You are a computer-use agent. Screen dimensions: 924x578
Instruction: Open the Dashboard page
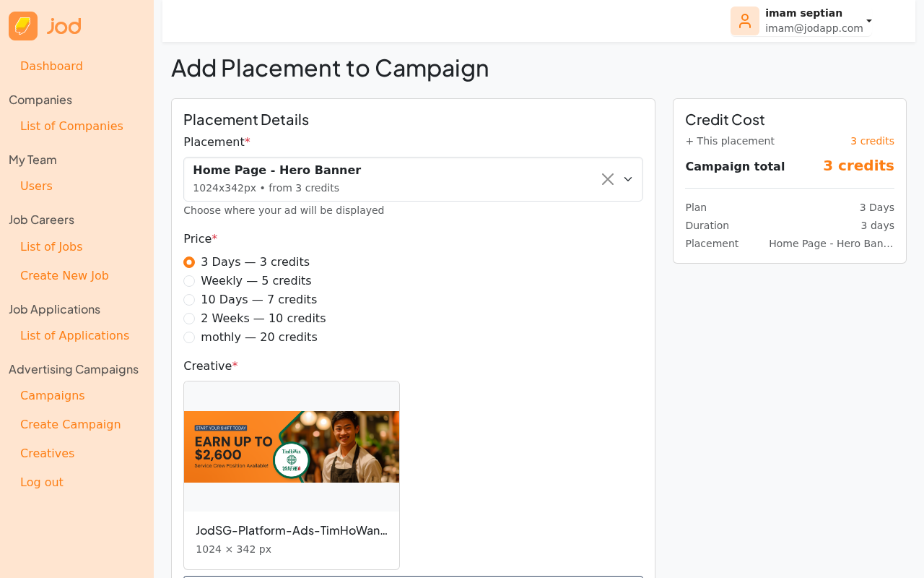coord(51,65)
